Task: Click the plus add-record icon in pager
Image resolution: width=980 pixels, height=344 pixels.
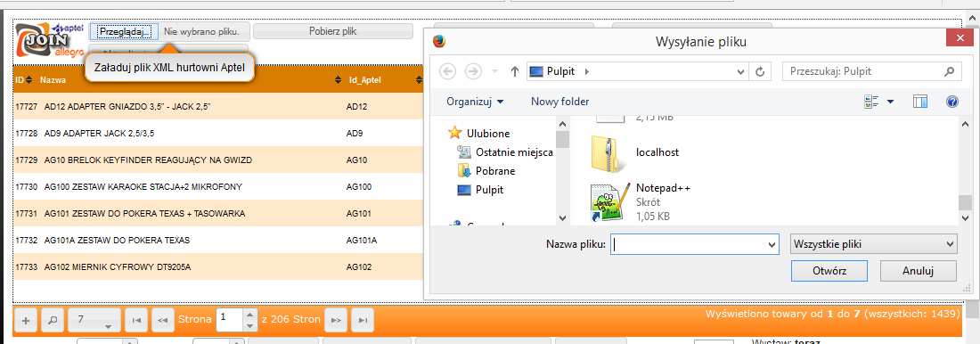Action: 26,320
